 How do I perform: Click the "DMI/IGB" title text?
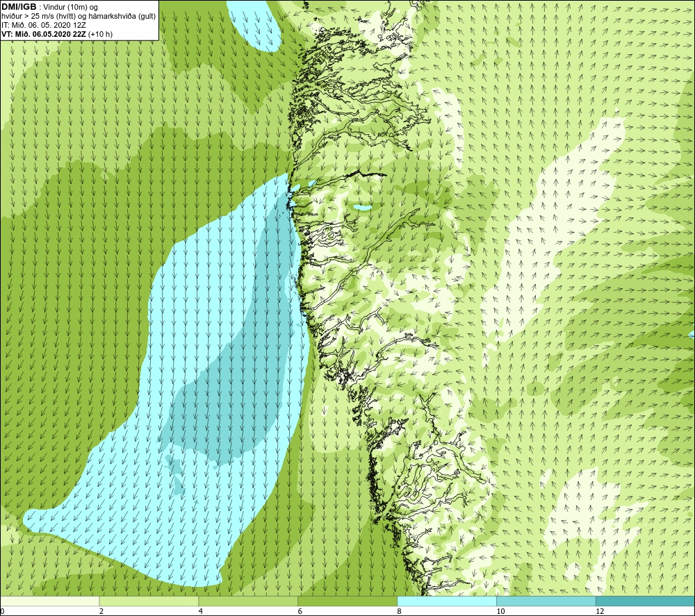click(x=19, y=7)
